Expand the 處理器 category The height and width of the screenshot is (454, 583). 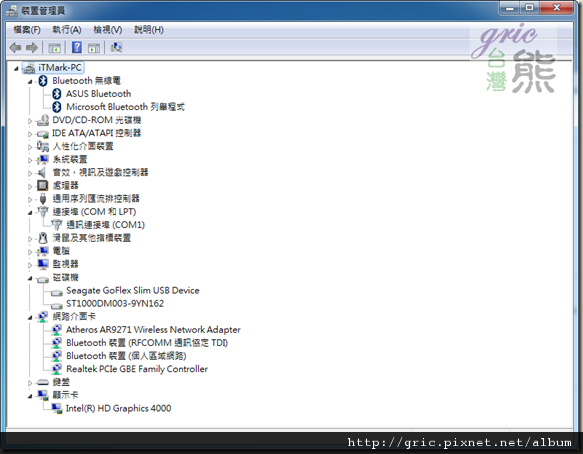30,186
